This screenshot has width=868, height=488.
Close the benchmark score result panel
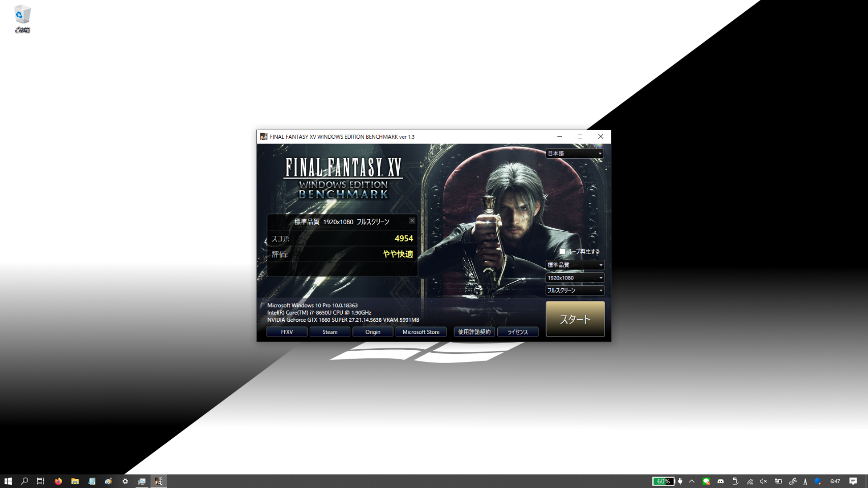point(412,221)
